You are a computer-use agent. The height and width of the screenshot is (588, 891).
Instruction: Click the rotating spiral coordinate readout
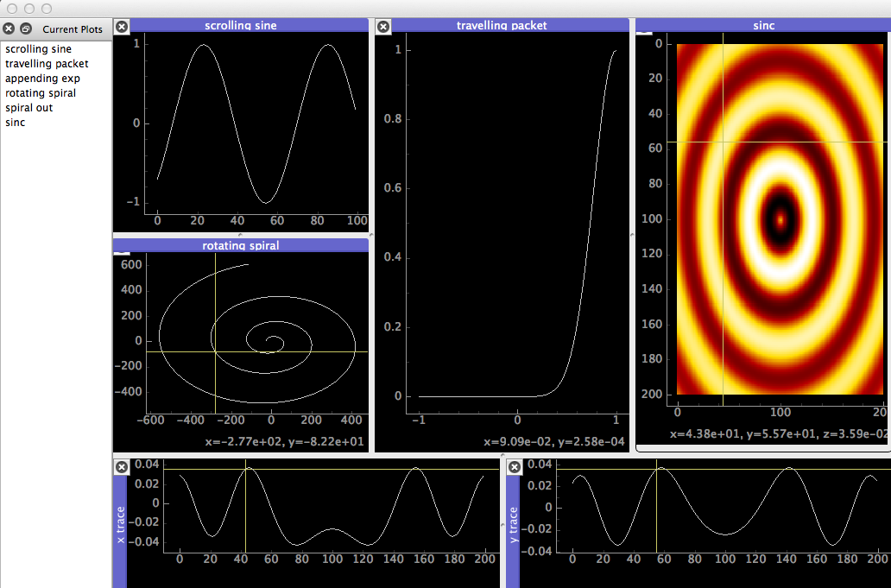coord(284,441)
